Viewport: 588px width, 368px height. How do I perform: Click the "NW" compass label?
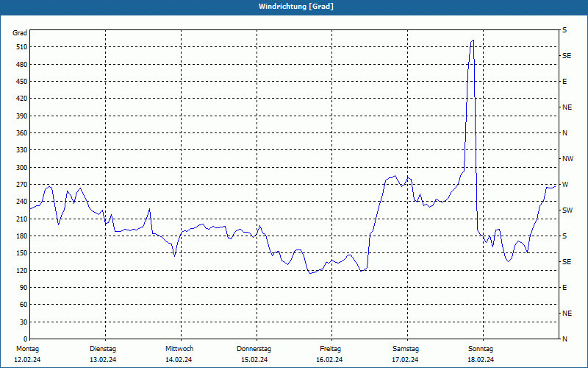[567, 159]
